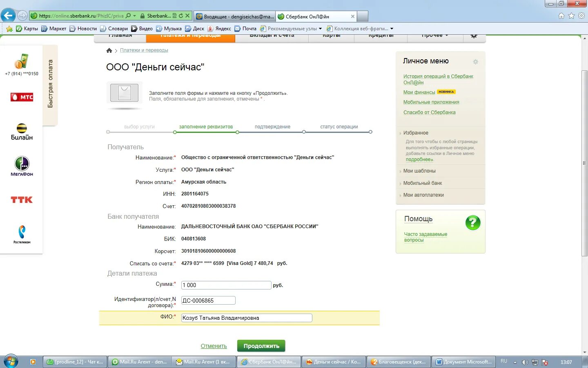The width and height of the screenshot is (588, 368).
Task: Open Документ Microsoft taskbar item
Action: pyautogui.click(x=464, y=362)
